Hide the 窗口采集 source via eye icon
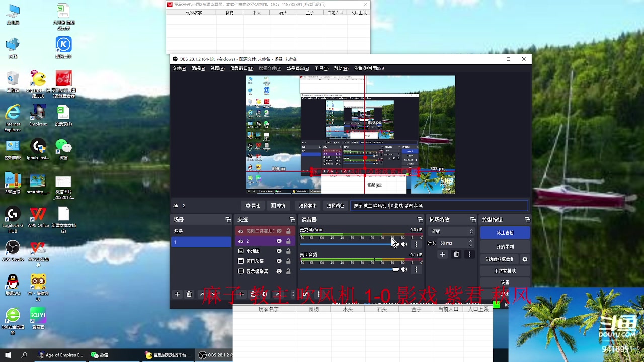644x362 pixels. (x=279, y=261)
